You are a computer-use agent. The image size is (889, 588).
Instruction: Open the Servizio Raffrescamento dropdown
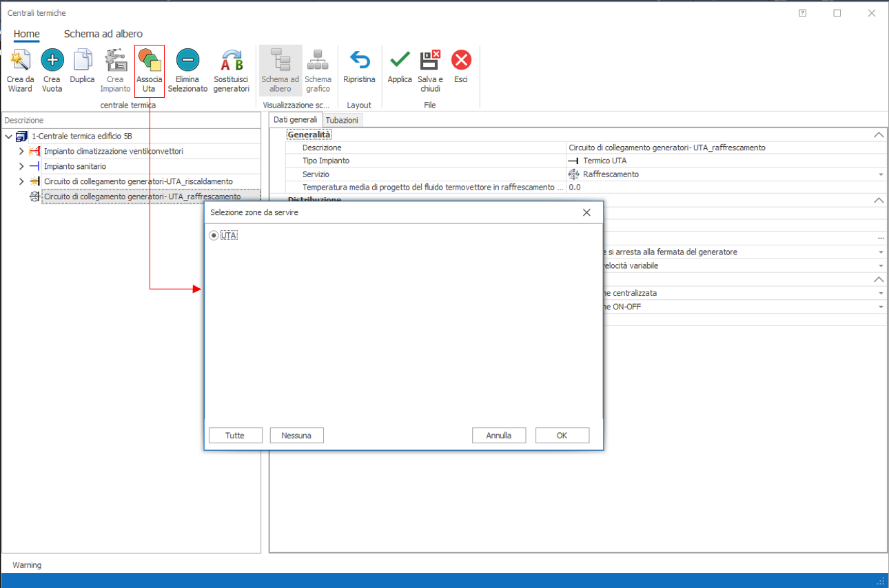coord(880,175)
